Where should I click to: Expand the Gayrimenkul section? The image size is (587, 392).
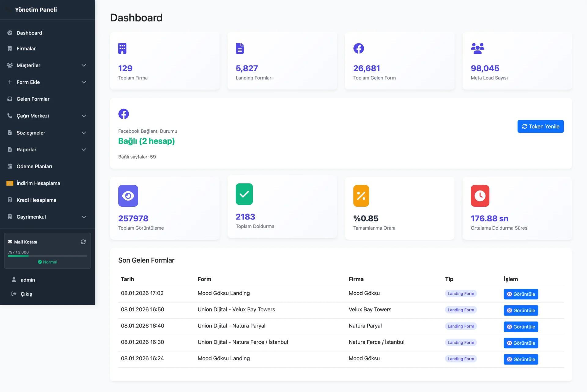click(x=84, y=217)
